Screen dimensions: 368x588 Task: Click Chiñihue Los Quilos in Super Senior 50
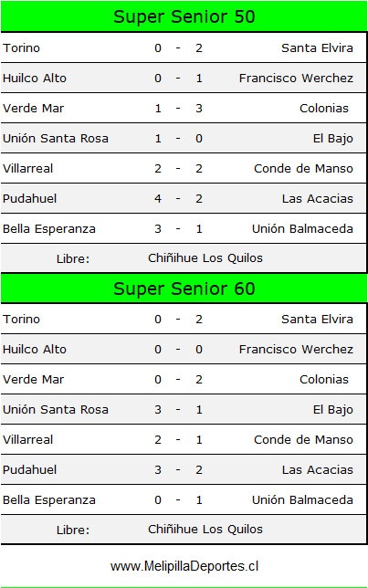tap(205, 258)
